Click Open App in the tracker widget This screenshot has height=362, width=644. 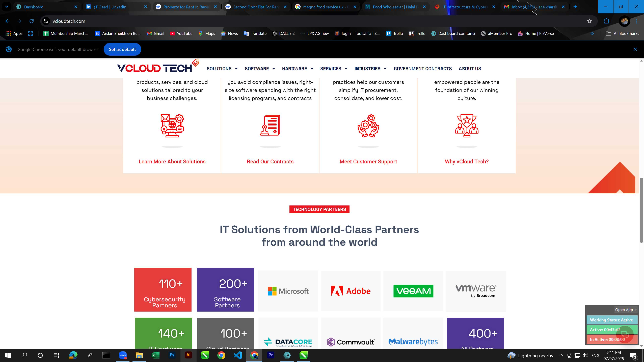pos(626,310)
